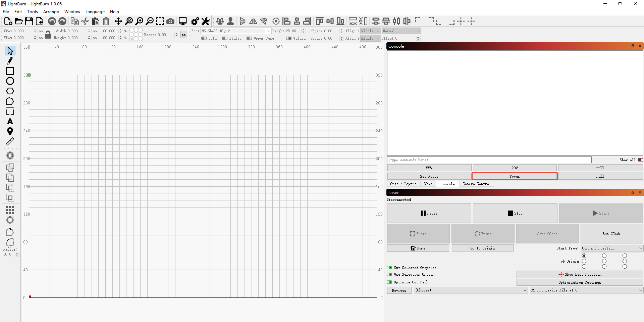Toggle the Upper Case switch
The width and height of the screenshot is (644, 322).
[x=249, y=38]
